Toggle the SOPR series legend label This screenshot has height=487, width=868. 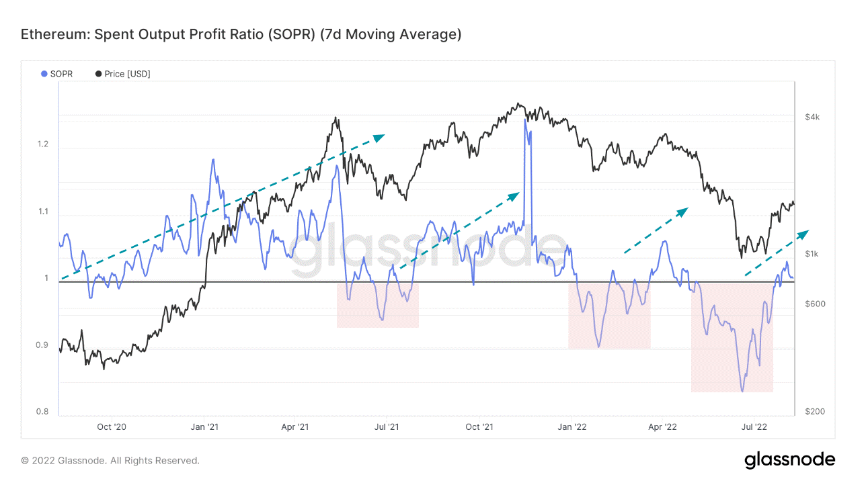pos(61,74)
